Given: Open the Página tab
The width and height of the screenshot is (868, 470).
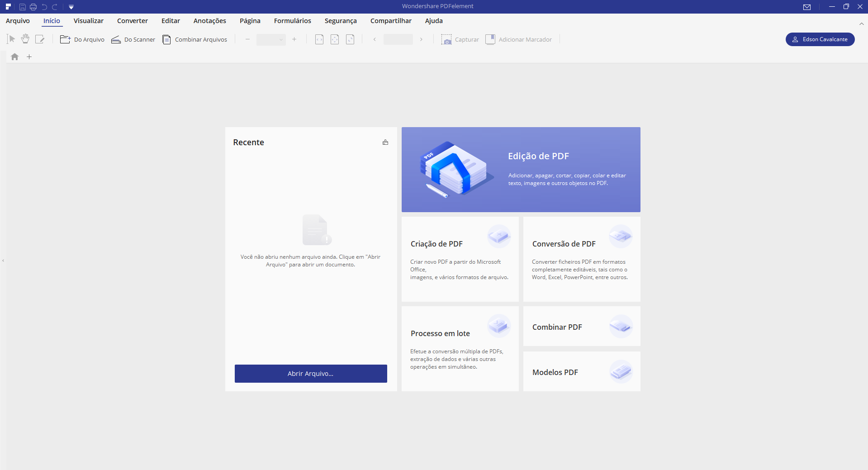Looking at the screenshot, I should pyautogui.click(x=250, y=21).
